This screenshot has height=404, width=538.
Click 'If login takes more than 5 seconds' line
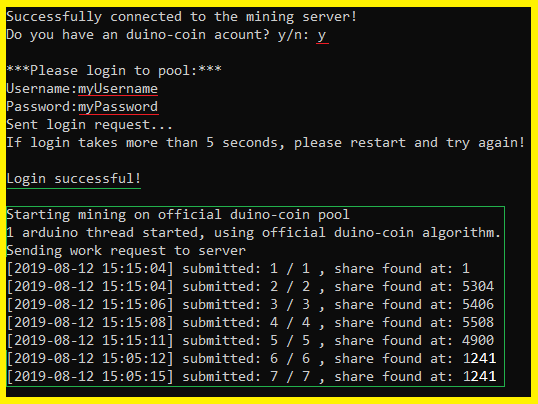[x=266, y=143]
